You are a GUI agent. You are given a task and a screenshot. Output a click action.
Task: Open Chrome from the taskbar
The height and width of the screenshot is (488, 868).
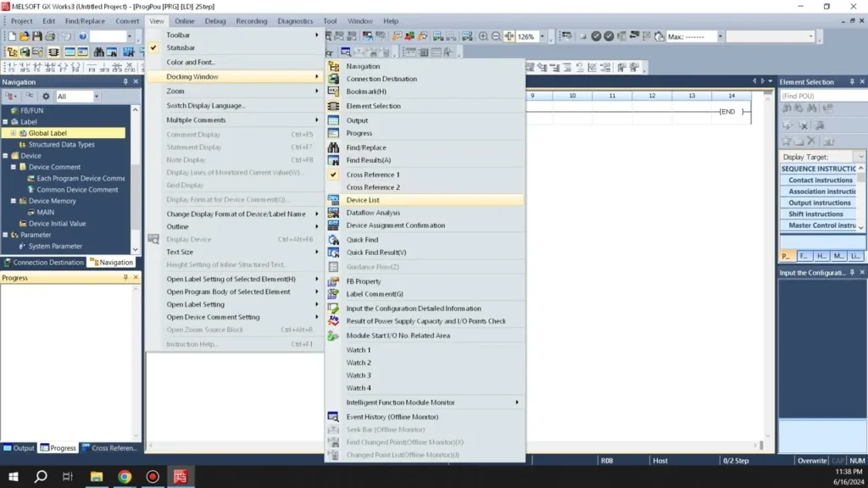125,476
